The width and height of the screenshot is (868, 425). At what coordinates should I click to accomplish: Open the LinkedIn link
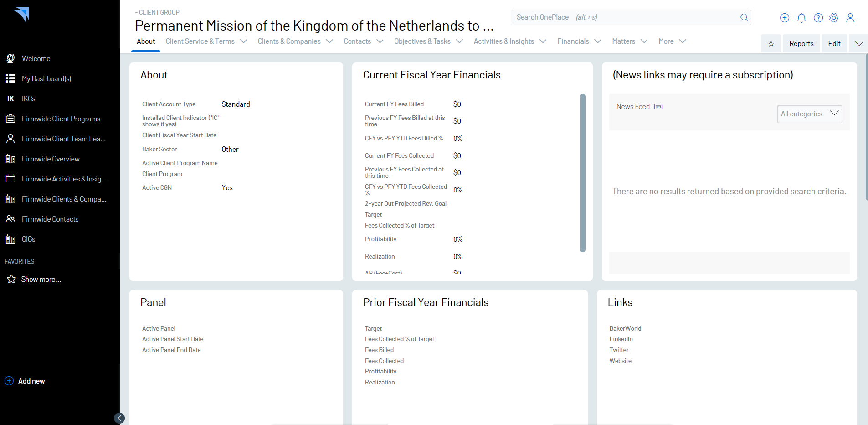pos(621,339)
